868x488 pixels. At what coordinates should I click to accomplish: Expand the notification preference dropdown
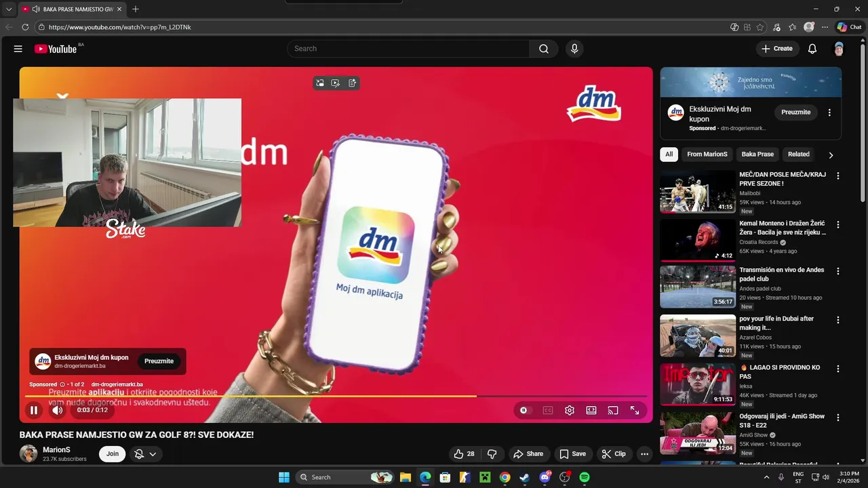(x=153, y=454)
